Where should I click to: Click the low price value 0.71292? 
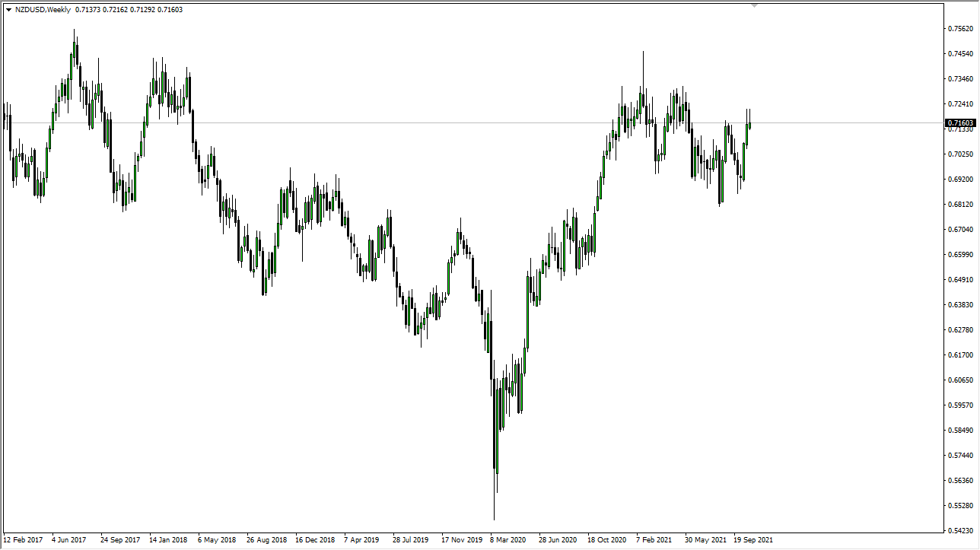[142, 9]
